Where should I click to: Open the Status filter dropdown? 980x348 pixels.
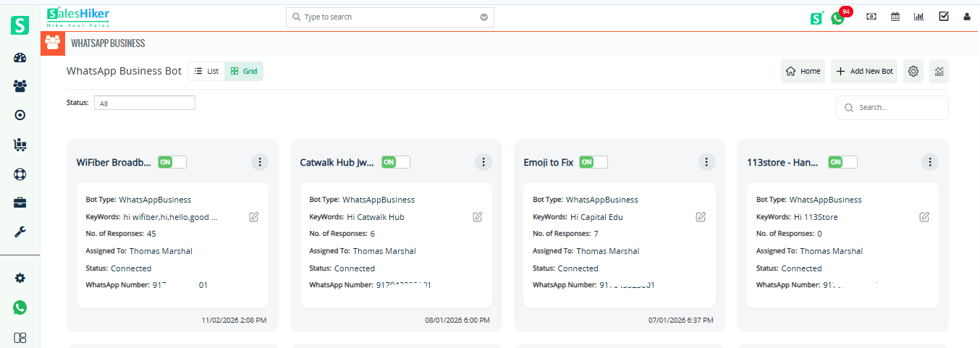coord(145,103)
